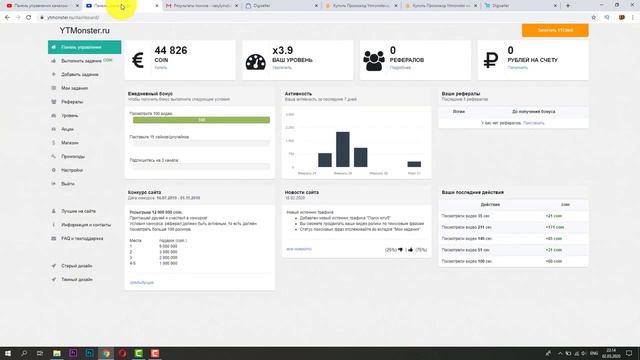Click the likes/dislikes progress bar
The image size is (640, 360).
point(201,143)
